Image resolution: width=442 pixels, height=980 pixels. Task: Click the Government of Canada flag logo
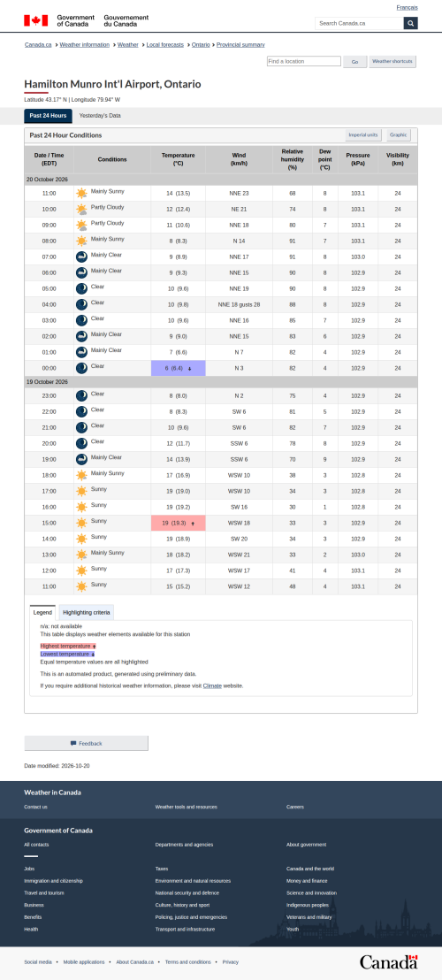pyautogui.click(x=36, y=20)
